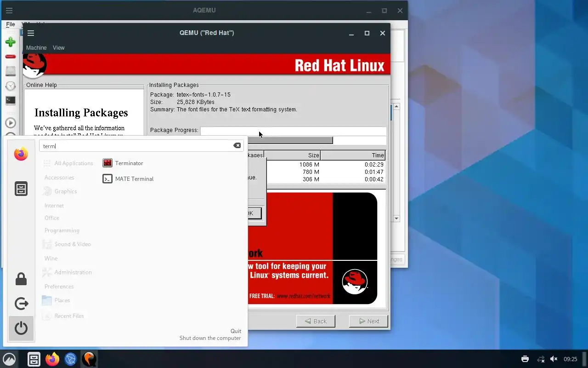Click the Size column header

[x=292, y=155]
